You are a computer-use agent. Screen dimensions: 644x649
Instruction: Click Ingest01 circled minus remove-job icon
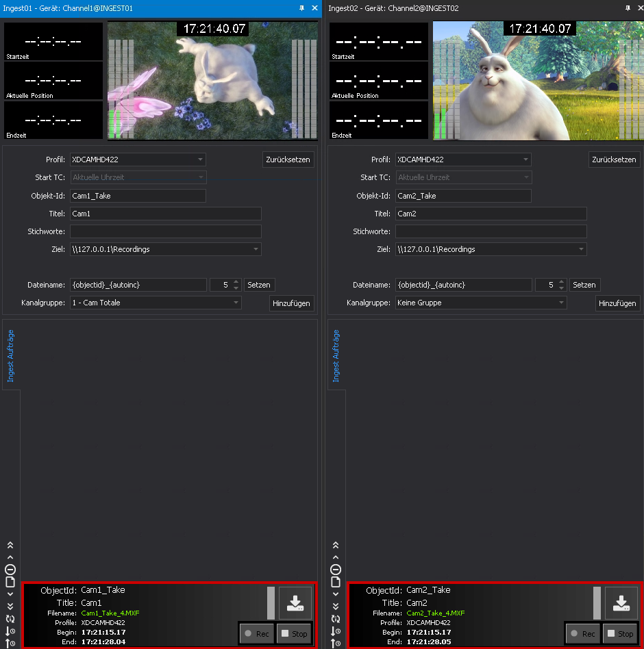10,570
